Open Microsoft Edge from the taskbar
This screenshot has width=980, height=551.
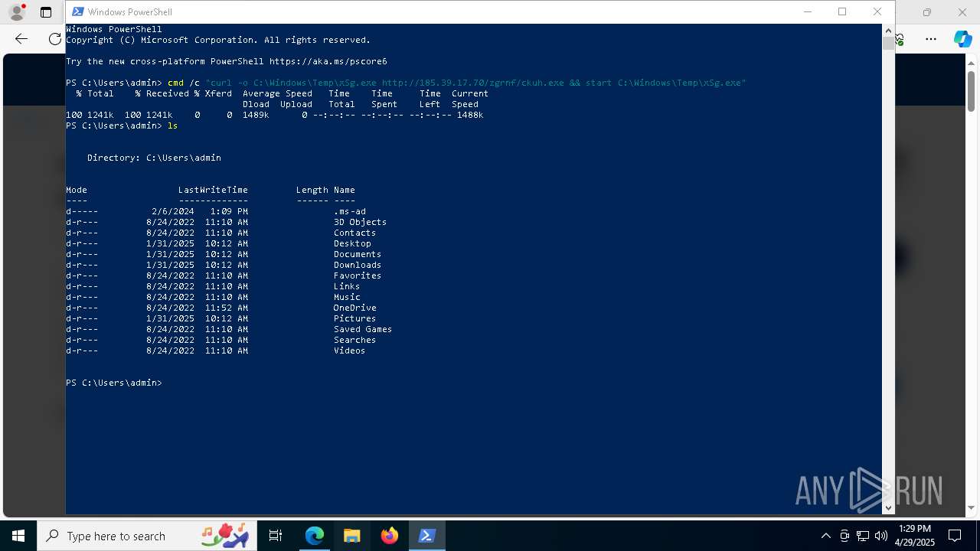tap(315, 536)
